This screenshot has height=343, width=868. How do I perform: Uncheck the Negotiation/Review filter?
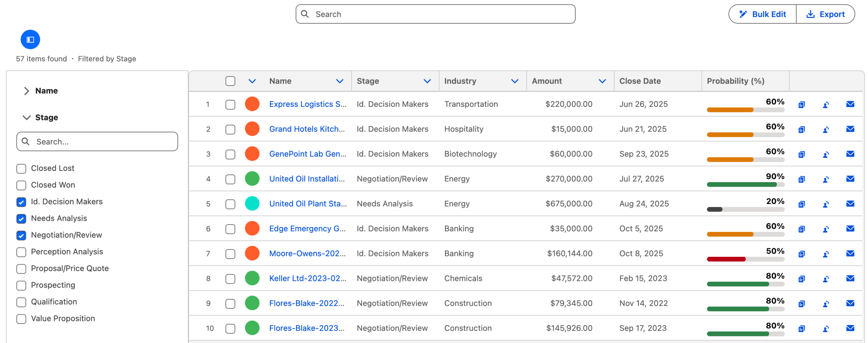(x=21, y=235)
